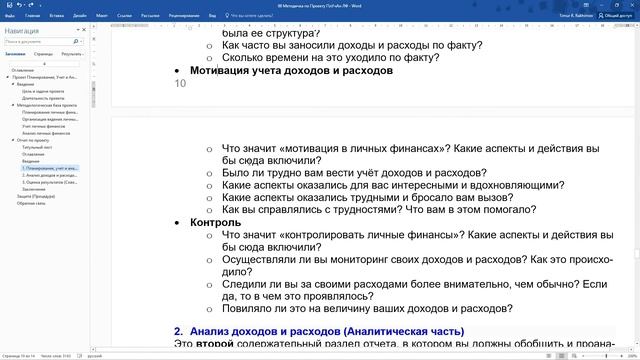The image size is (640, 360).
Task: Click the page count indicator in status bar
Action: 19,356
